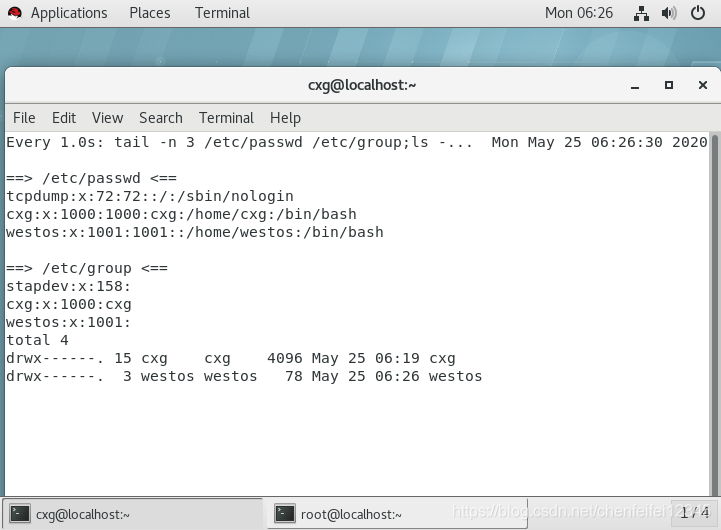Click the line 'westos:x:1001:1001::/home/westos:/bin/bash'
The width and height of the screenshot is (721, 530).
tap(195, 232)
